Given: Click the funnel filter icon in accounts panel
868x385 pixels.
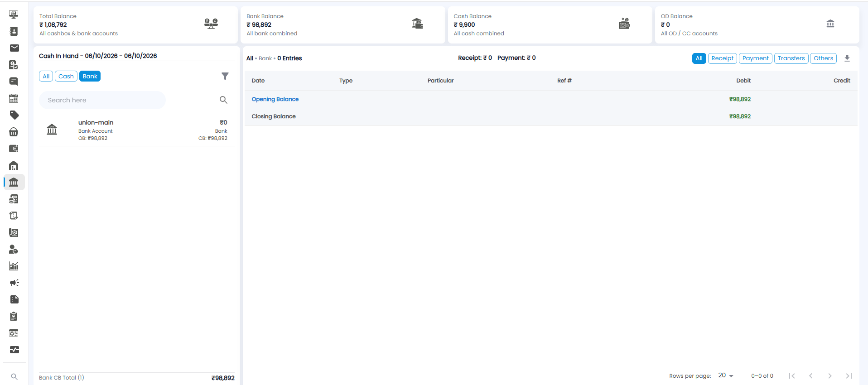Looking at the screenshot, I should click(225, 76).
